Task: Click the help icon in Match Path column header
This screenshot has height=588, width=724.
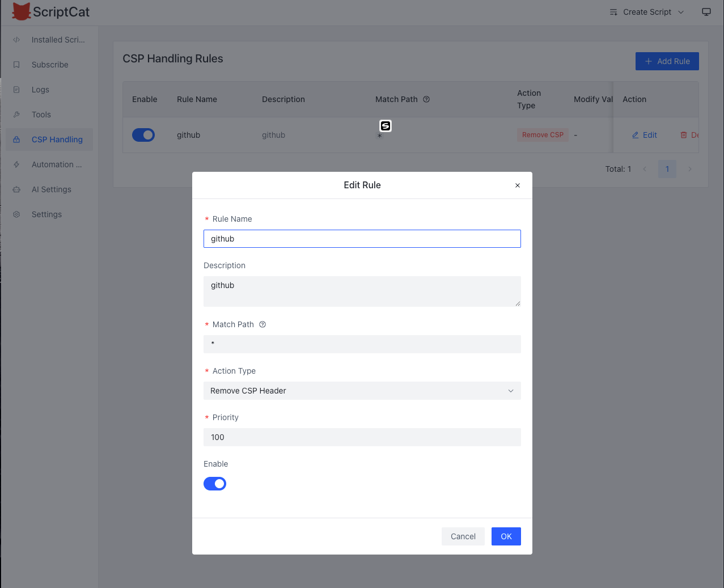Action: pyautogui.click(x=426, y=99)
